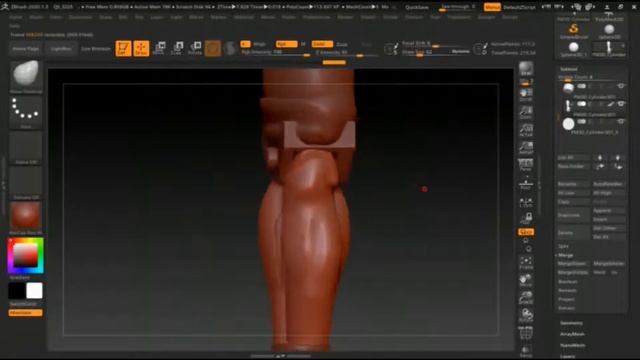Adjust the Draw Size slider
640x360 pixels.
coord(436,52)
